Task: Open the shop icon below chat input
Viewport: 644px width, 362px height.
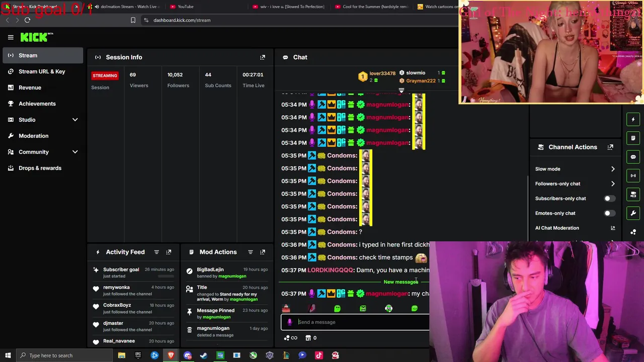Action: [x=308, y=338]
